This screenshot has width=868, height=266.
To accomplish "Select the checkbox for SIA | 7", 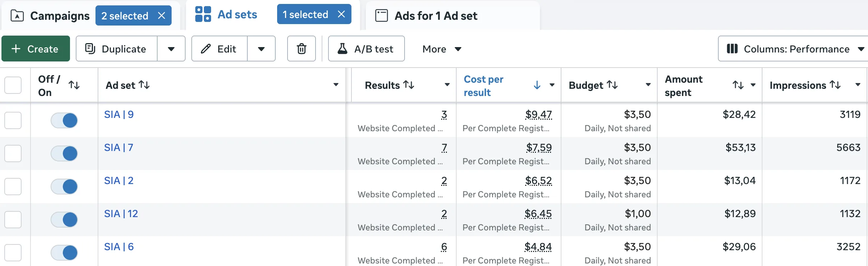I will [x=13, y=153].
